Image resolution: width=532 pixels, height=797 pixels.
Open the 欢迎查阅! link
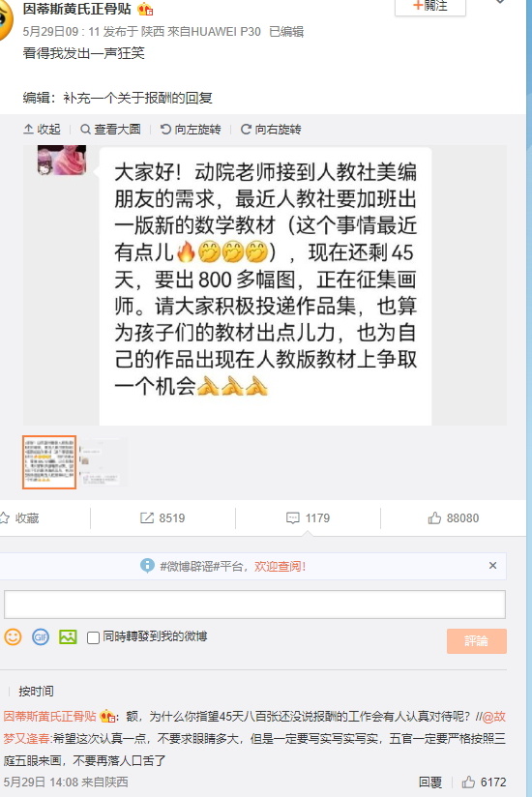(280, 566)
